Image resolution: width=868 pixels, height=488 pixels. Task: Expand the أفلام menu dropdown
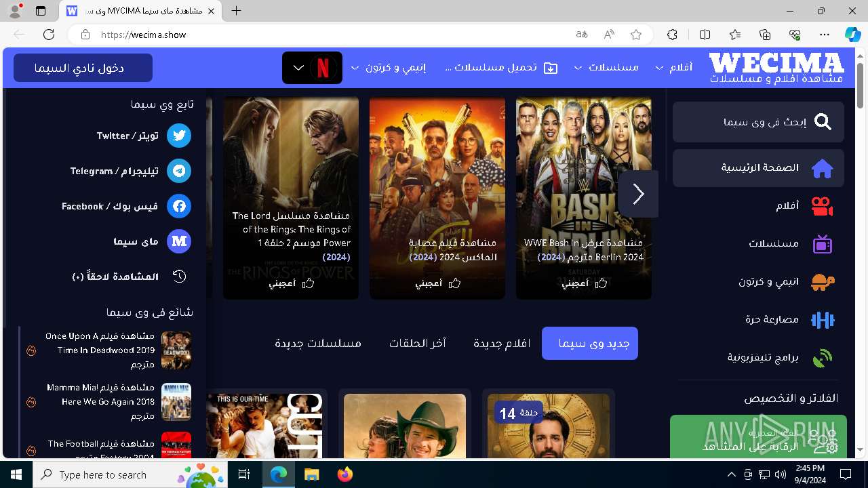click(x=659, y=68)
